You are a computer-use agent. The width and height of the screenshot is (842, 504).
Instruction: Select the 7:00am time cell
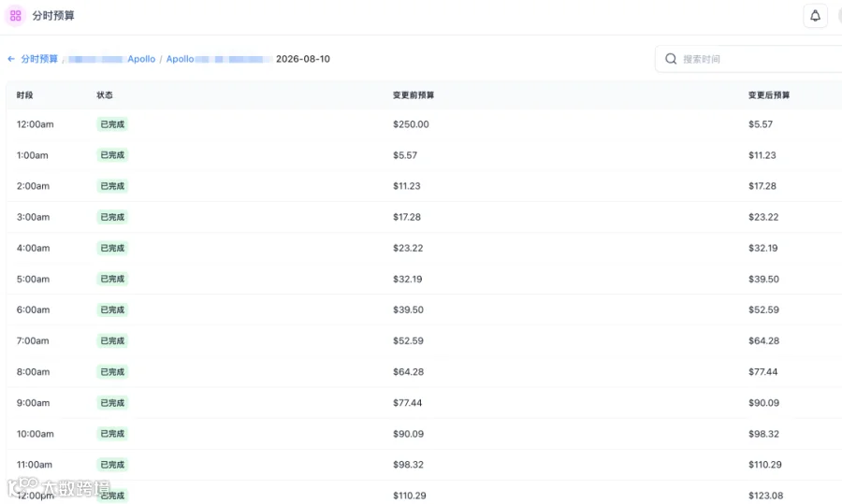(32, 340)
